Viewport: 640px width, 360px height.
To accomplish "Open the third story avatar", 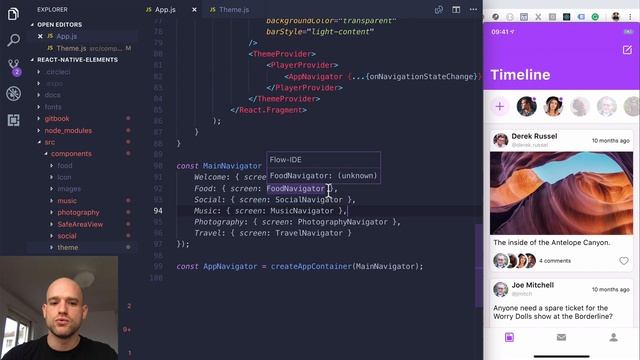I will 580,107.
